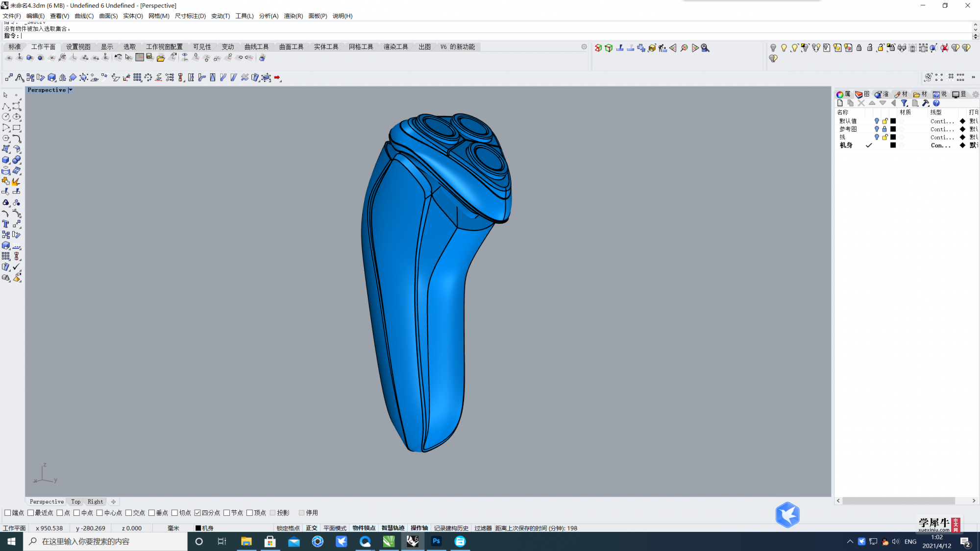The image size is (980, 551).
Task: Toggle the lock of 参考图 layer
Action: (884, 129)
